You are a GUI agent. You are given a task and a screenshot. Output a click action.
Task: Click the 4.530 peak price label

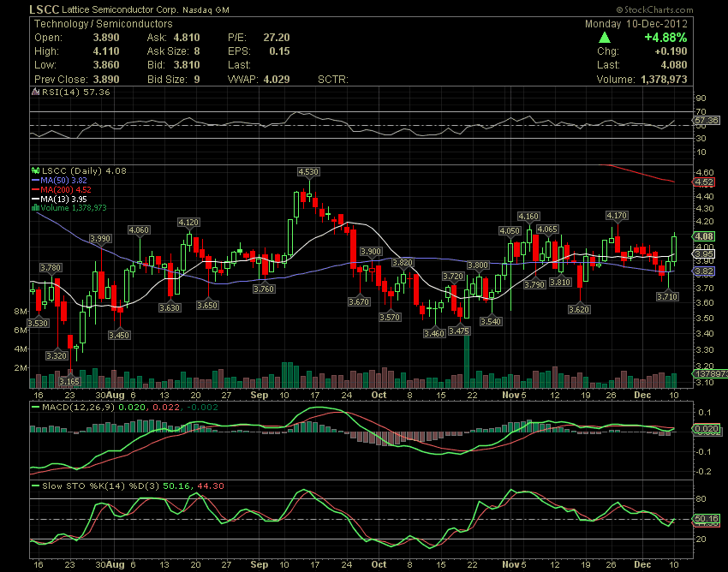point(308,172)
